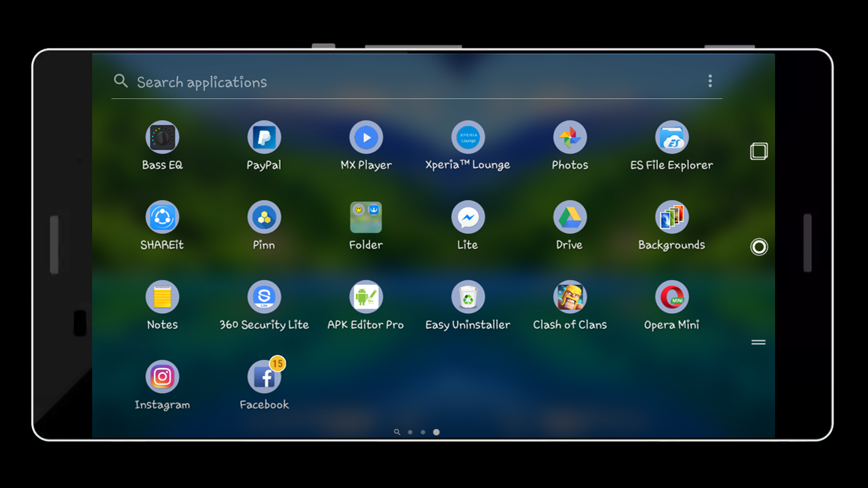Screen dimensions: 868x488
Task: Focus the Search applications field
Action: click(x=416, y=81)
